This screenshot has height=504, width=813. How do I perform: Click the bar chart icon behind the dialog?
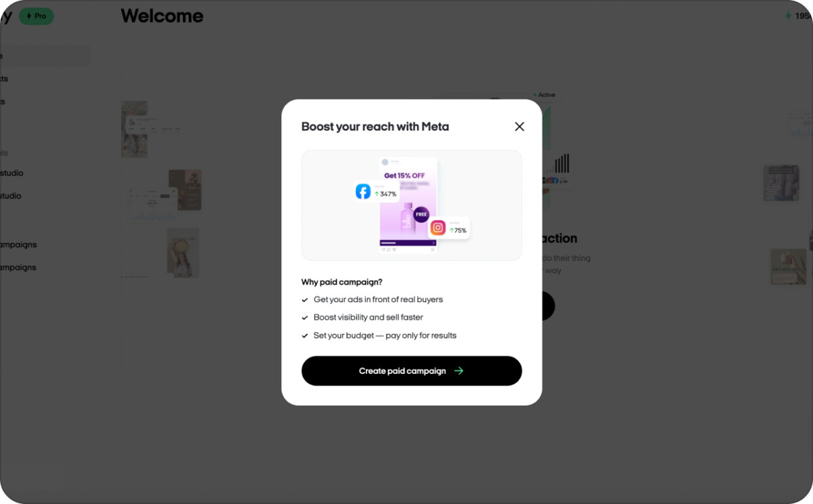pos(562,163)
